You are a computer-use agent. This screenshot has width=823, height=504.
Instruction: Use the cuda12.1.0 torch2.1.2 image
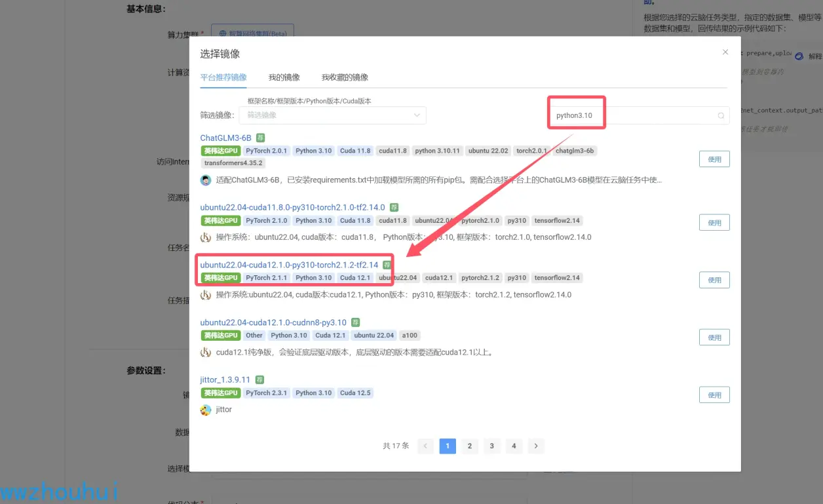[714, 280]
